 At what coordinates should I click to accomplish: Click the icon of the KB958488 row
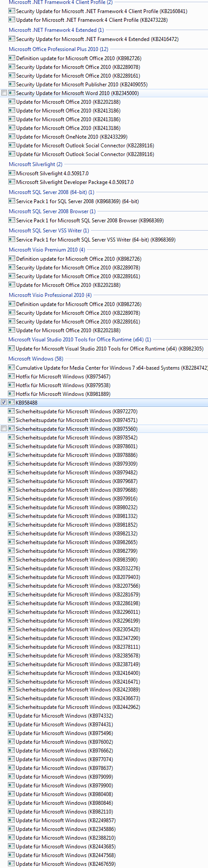11,403
